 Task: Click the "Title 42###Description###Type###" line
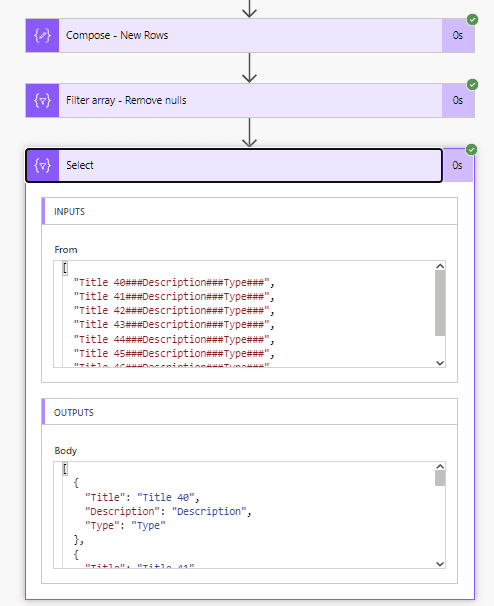pos(174,311)
